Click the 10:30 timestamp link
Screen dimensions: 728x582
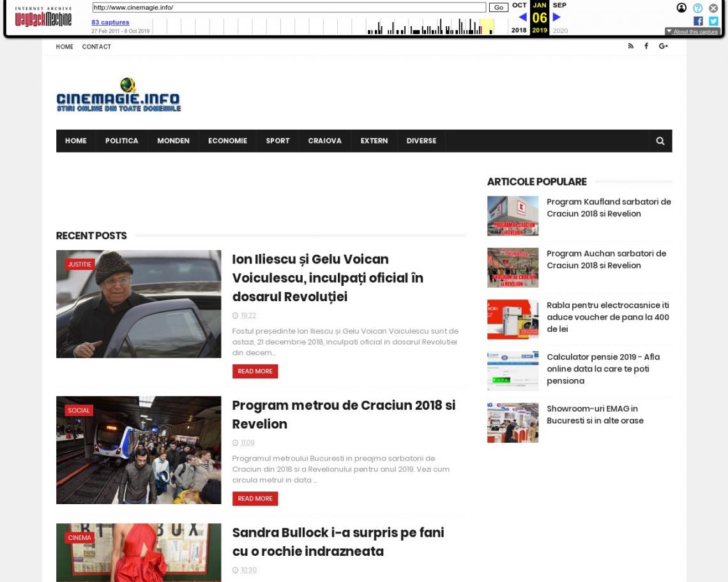(248, 570)
